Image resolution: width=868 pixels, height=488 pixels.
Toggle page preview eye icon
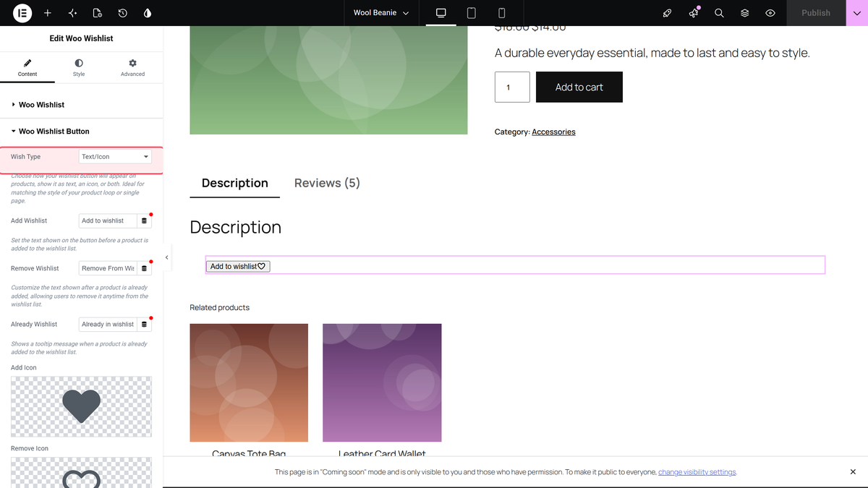(770, 13)
